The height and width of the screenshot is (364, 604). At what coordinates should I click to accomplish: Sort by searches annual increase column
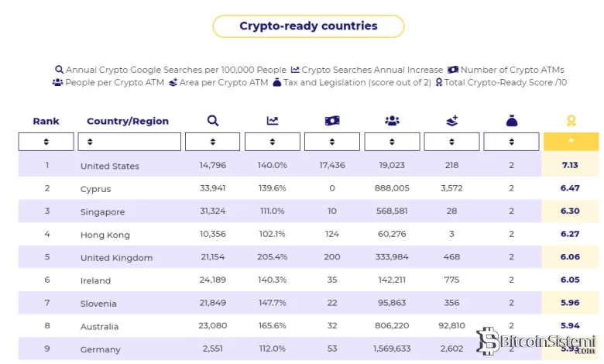[273, 142]
